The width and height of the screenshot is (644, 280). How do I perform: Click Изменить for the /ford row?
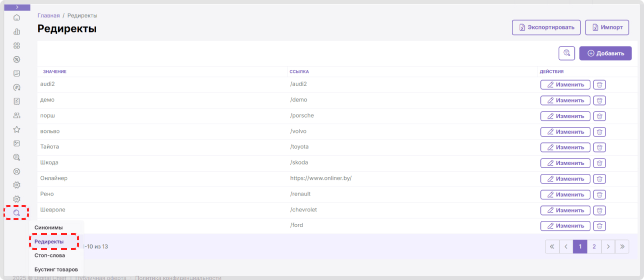pyautogui.click(x=565, y=226)
